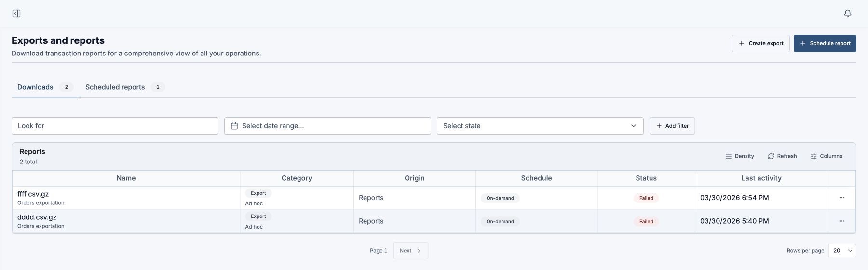Screen dimensions: 868x270
Task: Click the Create export button
Action: 761,43
